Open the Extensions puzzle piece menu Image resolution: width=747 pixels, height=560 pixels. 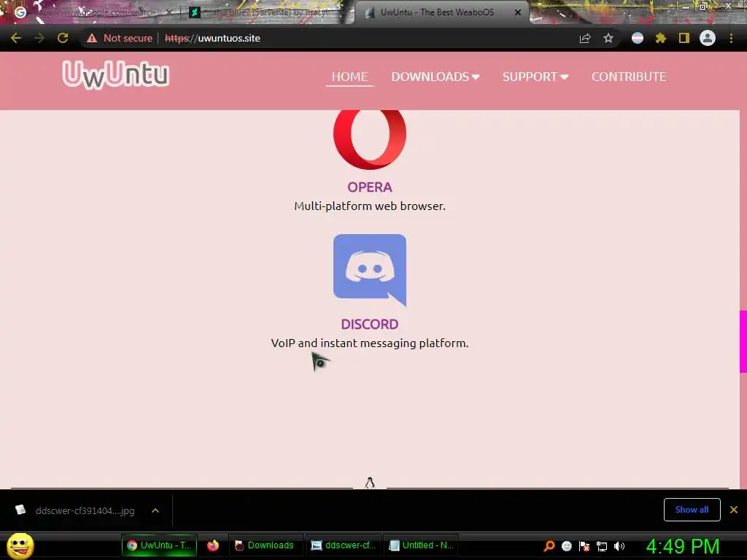coord(661,38)
